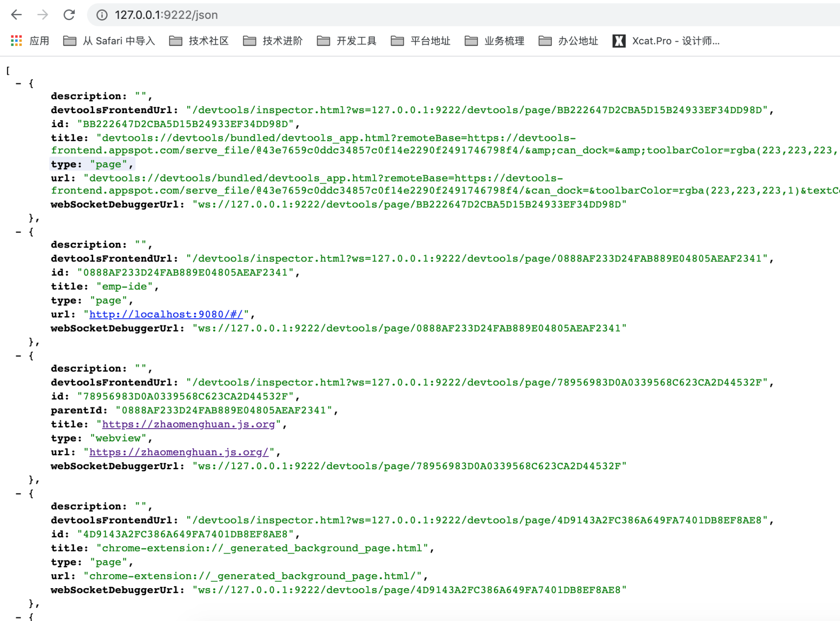This screenshot has height=621, width=840.
Task: Collapse the chrome-extension background page object
Action: pos(18,493)
